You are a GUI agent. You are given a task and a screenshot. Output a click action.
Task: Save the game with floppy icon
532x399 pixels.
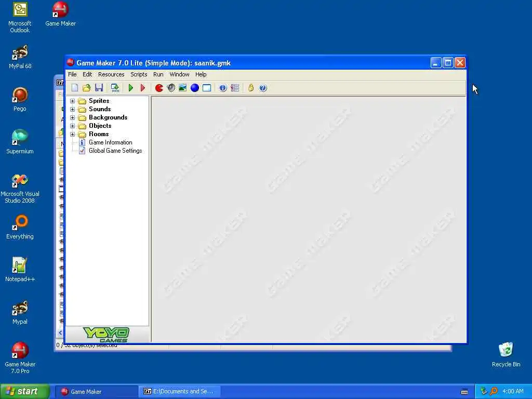[99, 88]
